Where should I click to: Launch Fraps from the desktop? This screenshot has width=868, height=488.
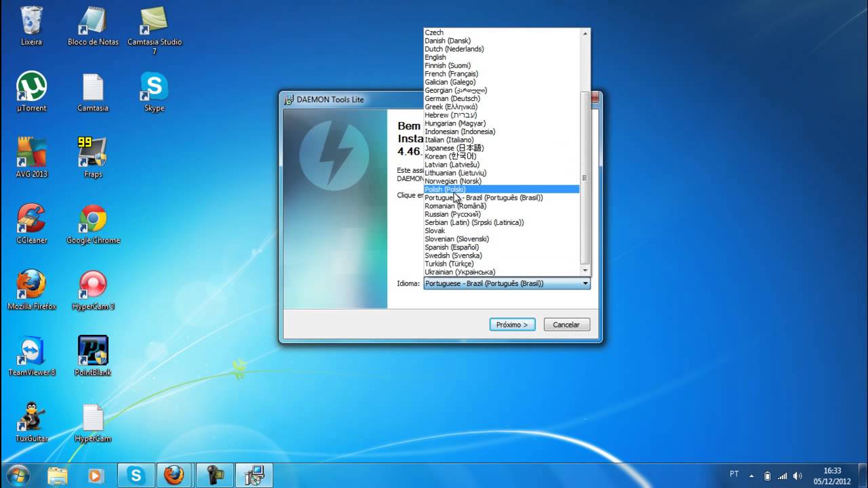(x=93, y=157)
